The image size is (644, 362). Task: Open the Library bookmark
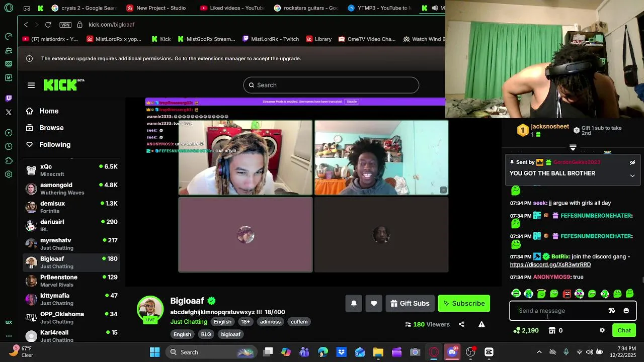pos(318,39)
